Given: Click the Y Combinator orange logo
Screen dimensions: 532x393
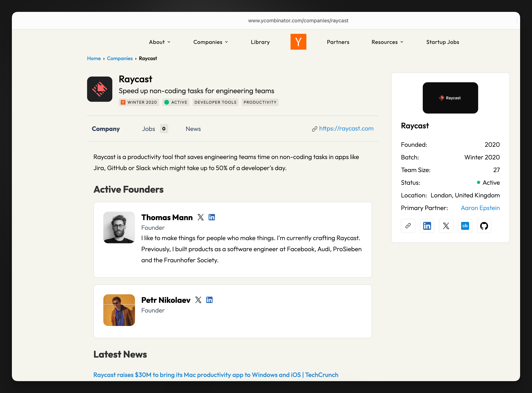Looking at the screenshot, I should (298, 42).
